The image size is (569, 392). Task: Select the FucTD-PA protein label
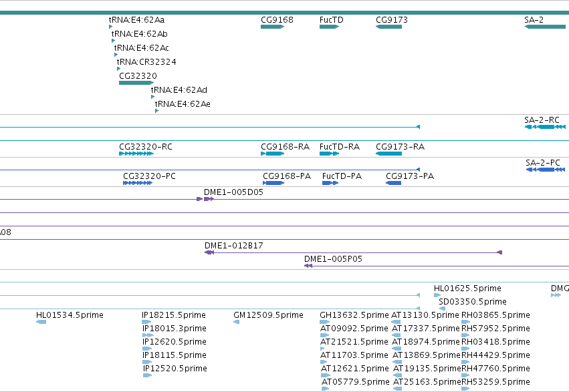click(342, 176)
